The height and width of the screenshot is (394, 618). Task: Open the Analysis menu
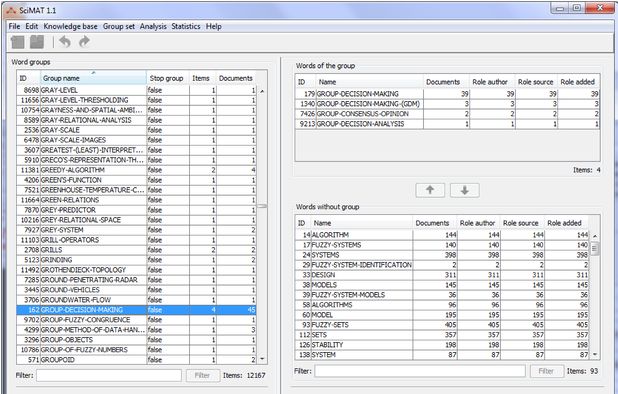click(153, 26)
